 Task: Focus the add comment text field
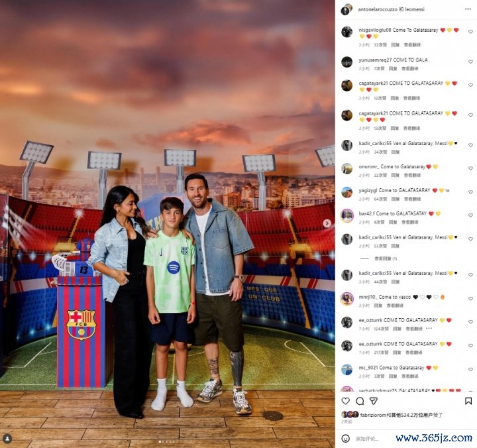[367, 439]
